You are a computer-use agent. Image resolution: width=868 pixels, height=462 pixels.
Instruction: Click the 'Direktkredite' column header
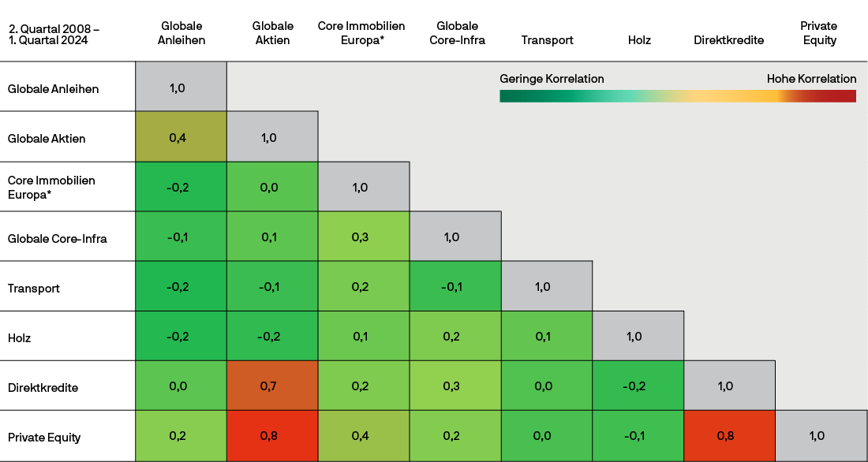click(729, 40)
